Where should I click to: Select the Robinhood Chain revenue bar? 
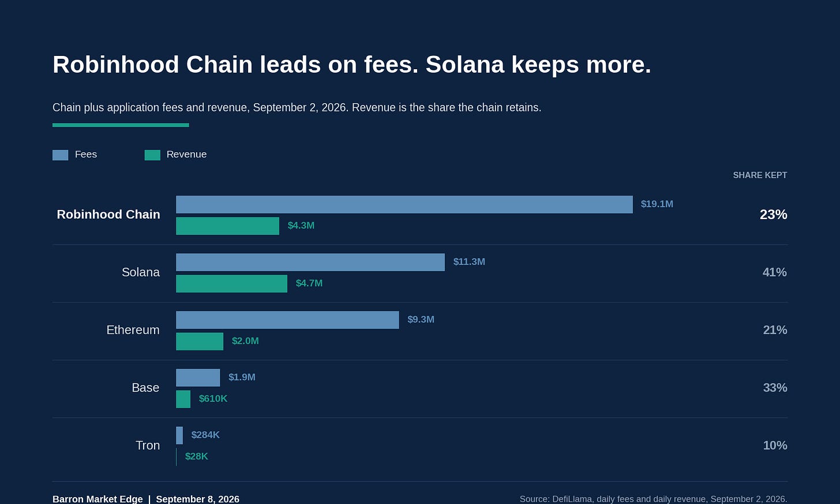(x=227, y=225)
